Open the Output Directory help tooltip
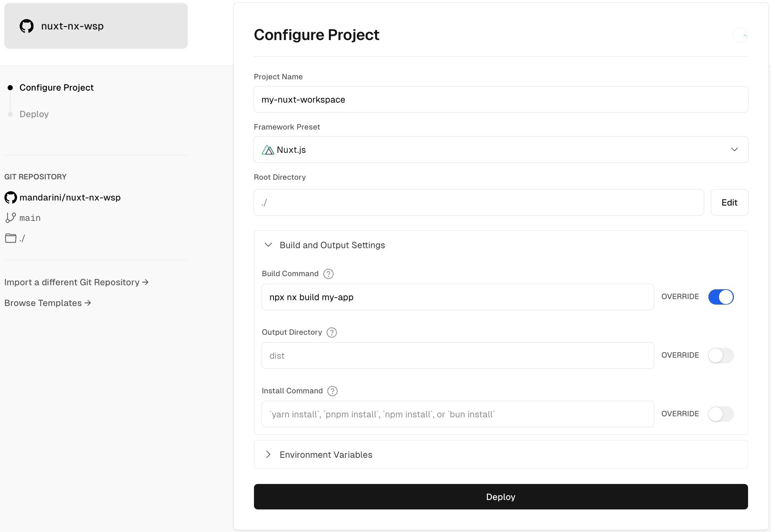 tap(331, 332)
